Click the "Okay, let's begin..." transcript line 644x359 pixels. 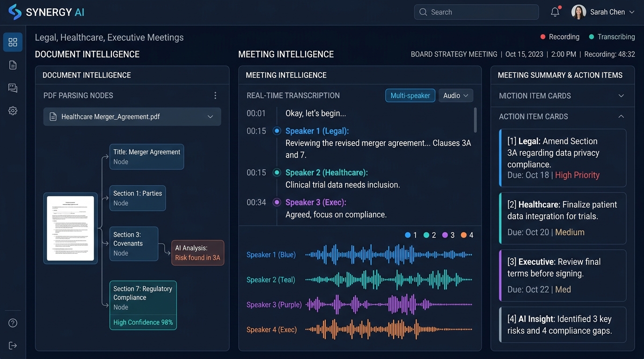click(x=316, y=113)
